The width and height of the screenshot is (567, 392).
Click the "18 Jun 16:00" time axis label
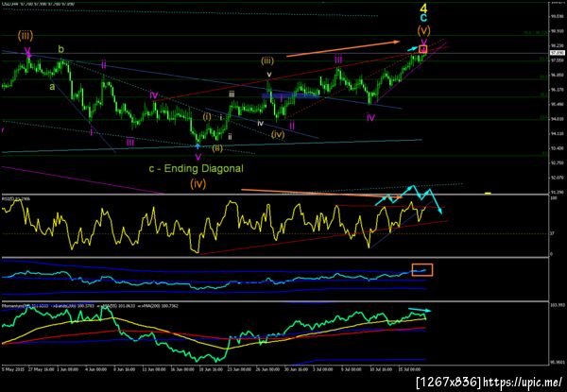(x=212, y=369)
